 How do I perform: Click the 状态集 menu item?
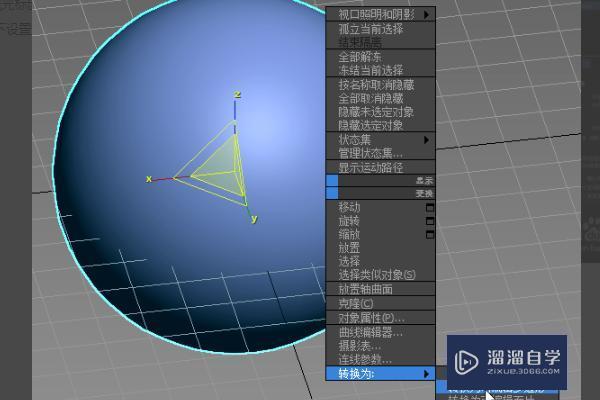(x=380, y=140)
